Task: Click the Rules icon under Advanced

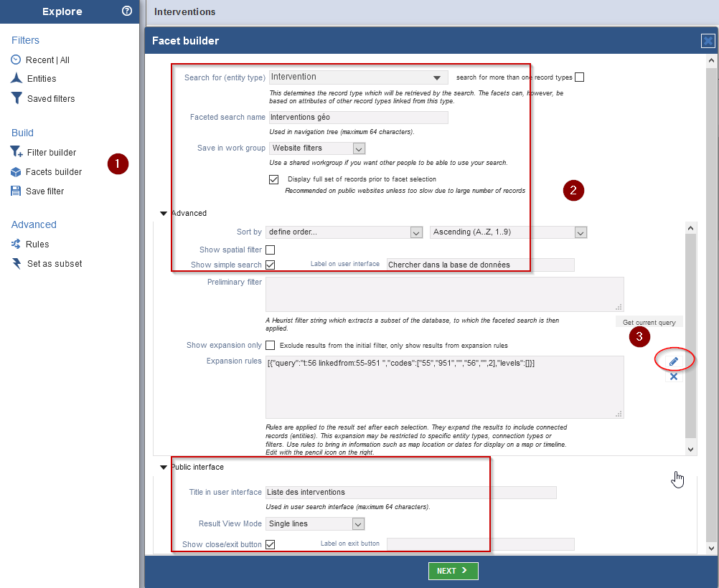Action: coord(16,244)
